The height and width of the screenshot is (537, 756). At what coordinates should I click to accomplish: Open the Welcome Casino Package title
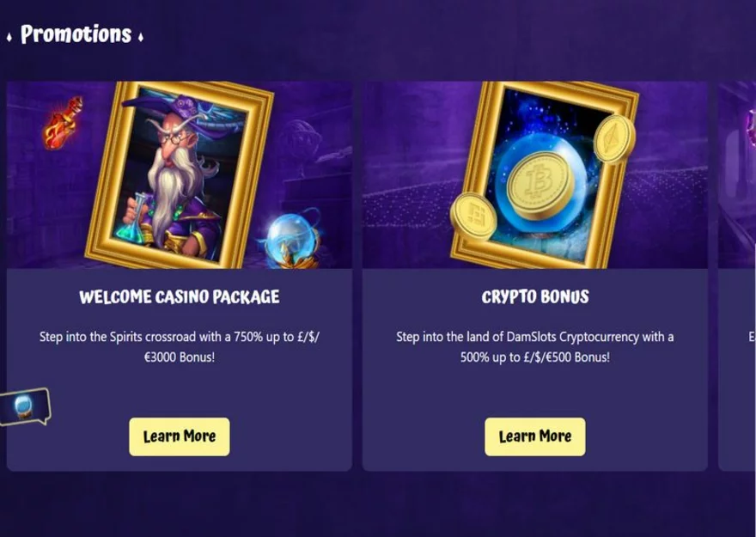[x=180, y=297]
